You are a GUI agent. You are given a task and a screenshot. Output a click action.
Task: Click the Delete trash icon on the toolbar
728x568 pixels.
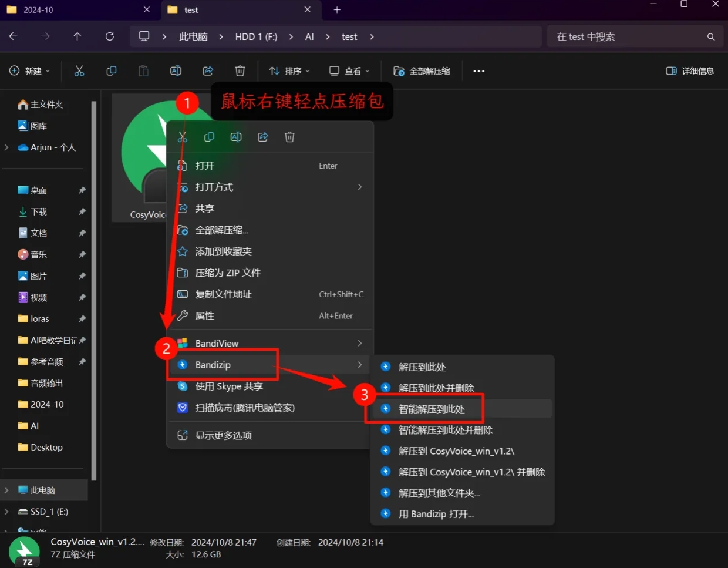240,70
